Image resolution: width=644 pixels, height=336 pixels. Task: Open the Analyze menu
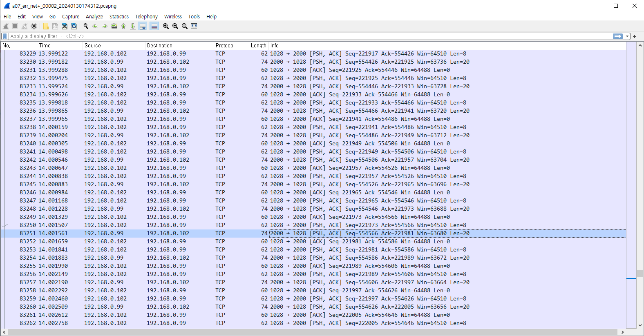(x=94, y=17)
